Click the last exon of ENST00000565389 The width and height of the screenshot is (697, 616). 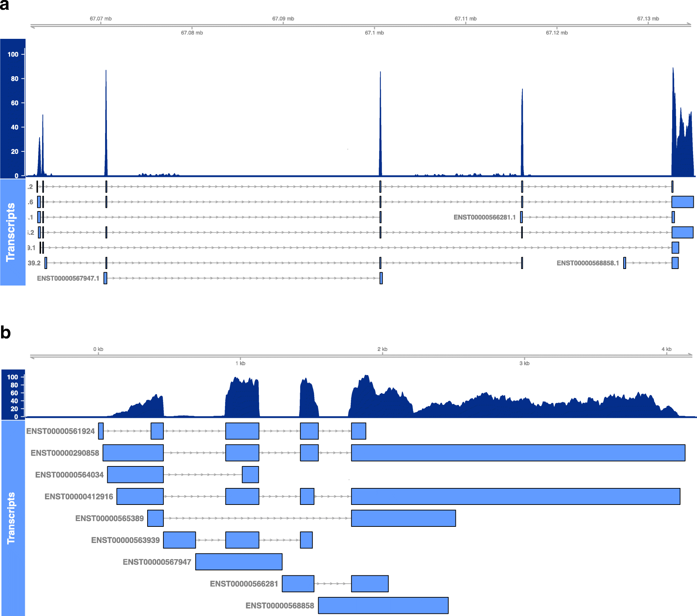[x=403, y=518]
